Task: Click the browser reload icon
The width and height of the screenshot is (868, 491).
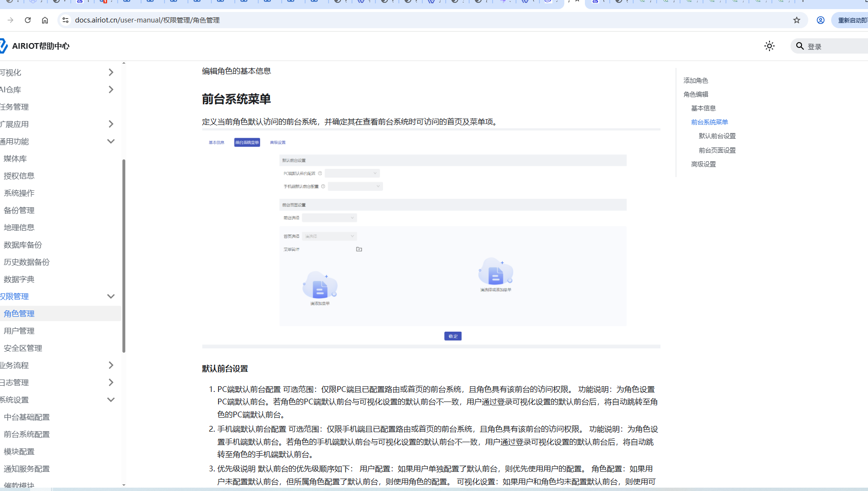Action: (x=28, y=20)
